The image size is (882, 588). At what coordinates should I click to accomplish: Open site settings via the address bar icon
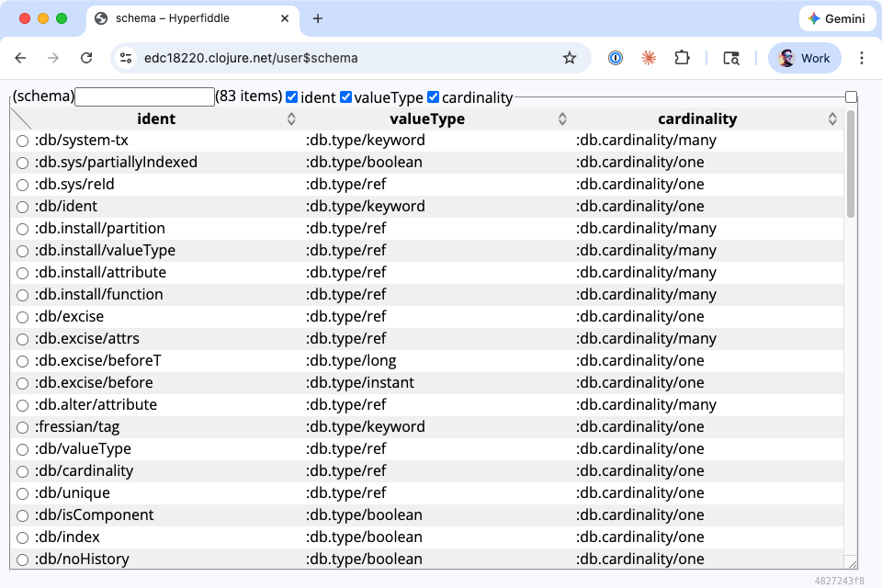(125, 57)
